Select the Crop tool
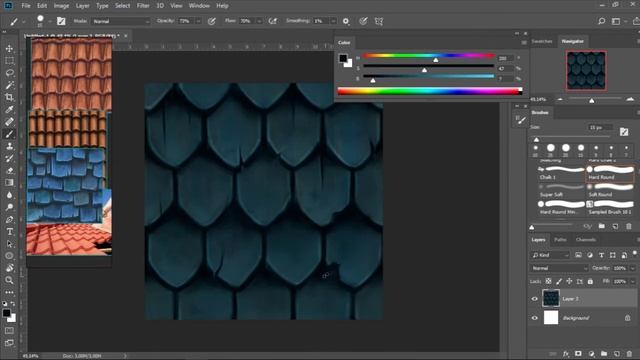This screenshot has width=640, height=360. coord(9,97)
